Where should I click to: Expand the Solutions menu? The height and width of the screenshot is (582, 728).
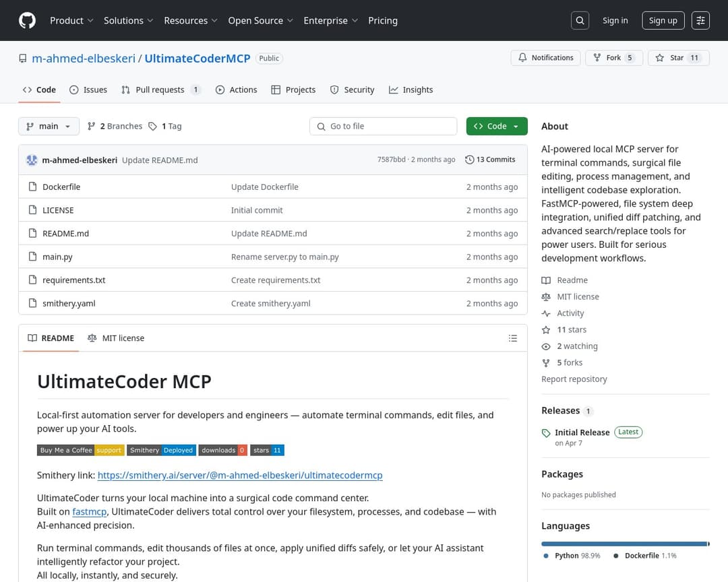click(x=128, y=20)
